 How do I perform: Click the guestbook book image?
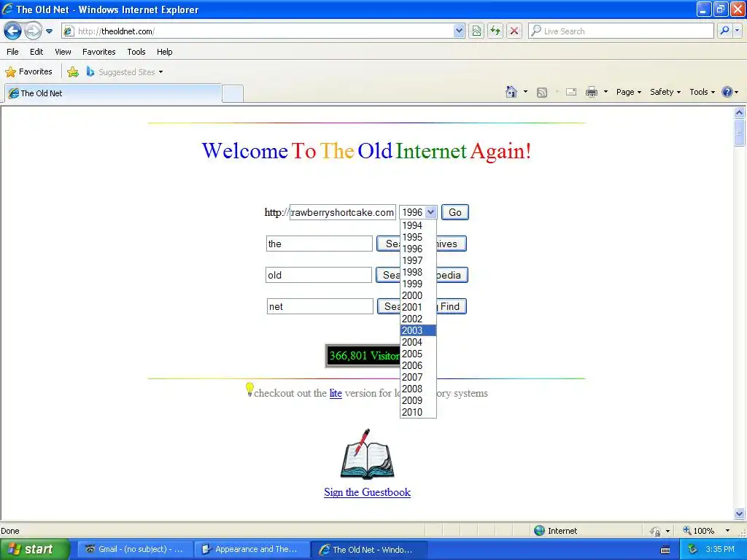[367, 454]
